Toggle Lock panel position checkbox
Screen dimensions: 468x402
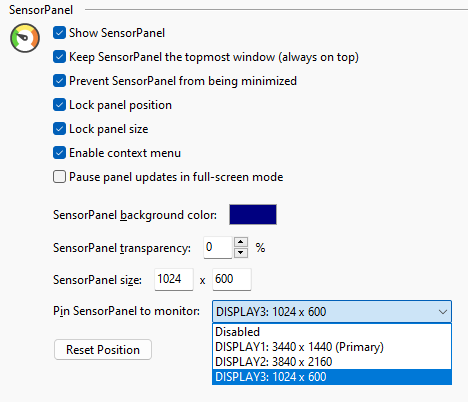point(59,105)
